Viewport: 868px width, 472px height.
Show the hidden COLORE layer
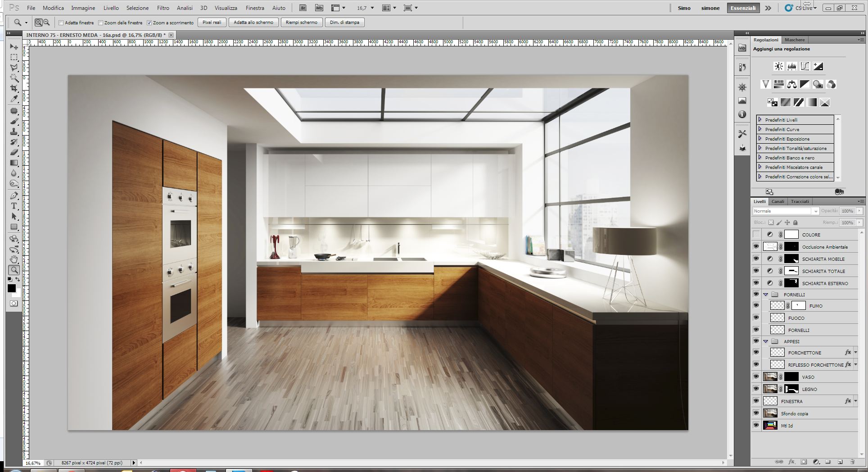pos(756,235)
